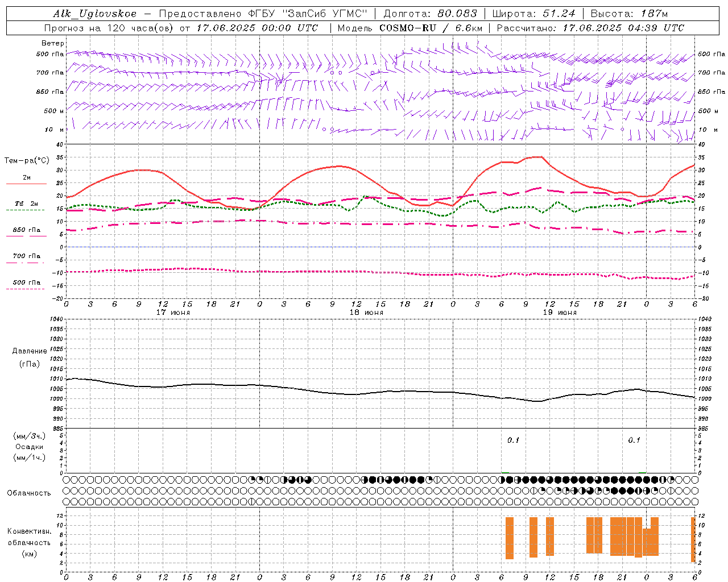Click the Конвективн. label
The height and width of the screenshot is (582, 728).
30,531
